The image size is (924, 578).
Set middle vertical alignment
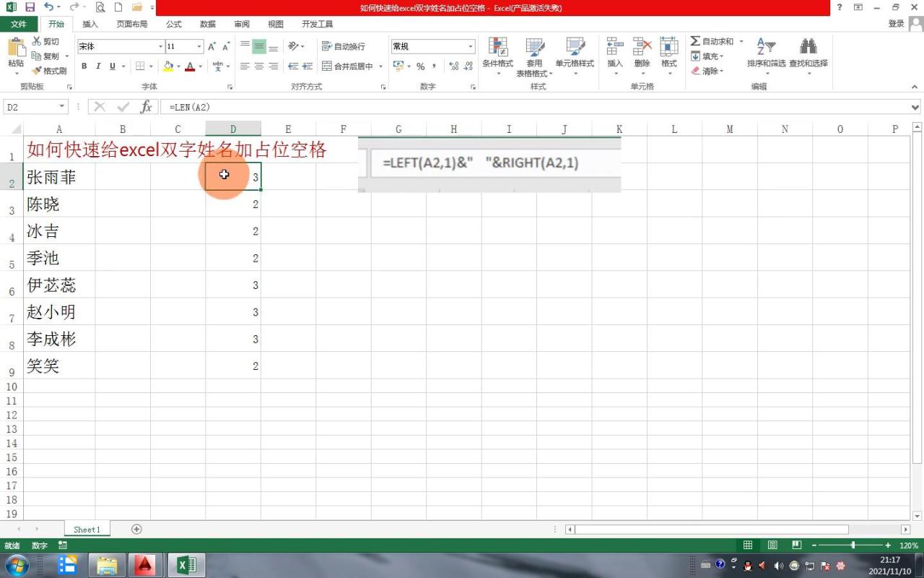[259, 46]
